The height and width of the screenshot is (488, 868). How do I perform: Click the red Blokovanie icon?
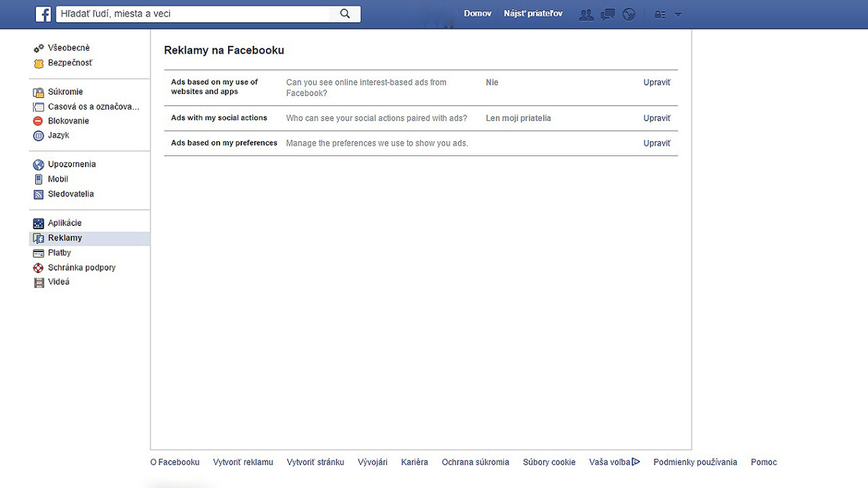[39, 122]
